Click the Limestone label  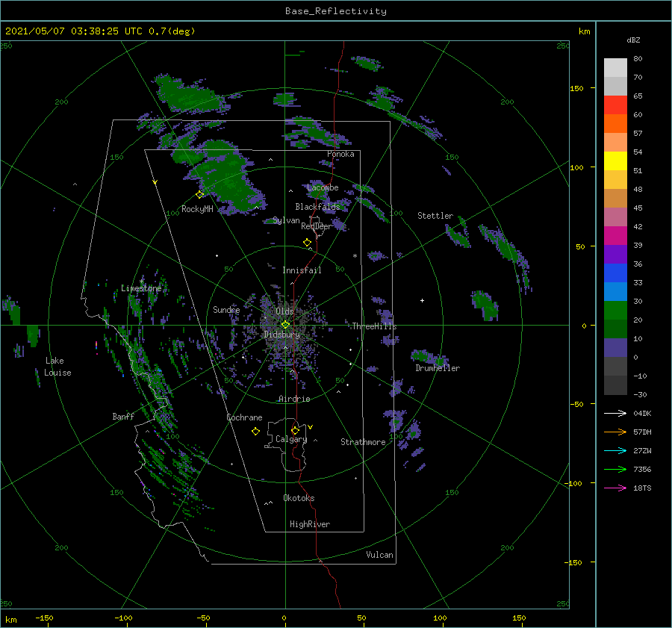coord(141,288)
